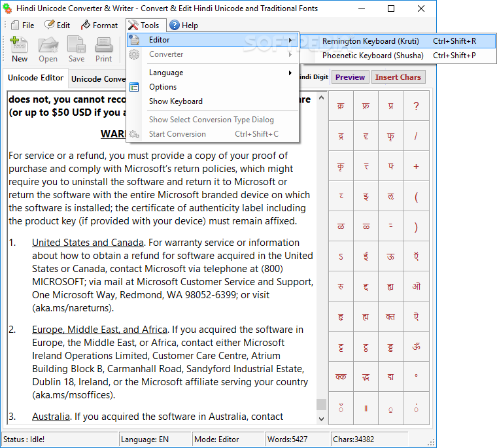Click the editor vertical scrollbar thumb
This screenshot has width=497, height=448.
coord(321,404)
